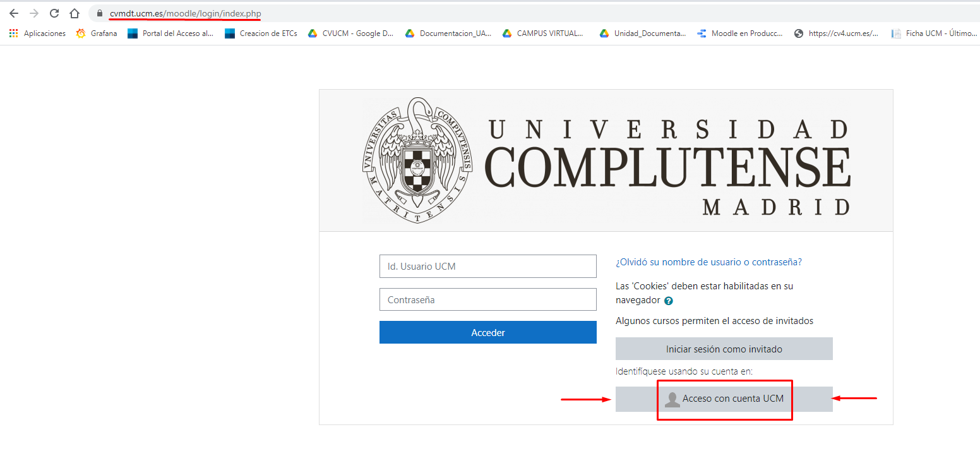
Task: Click Acceso con cuenta UCM button
Action: tap(724, 399)
